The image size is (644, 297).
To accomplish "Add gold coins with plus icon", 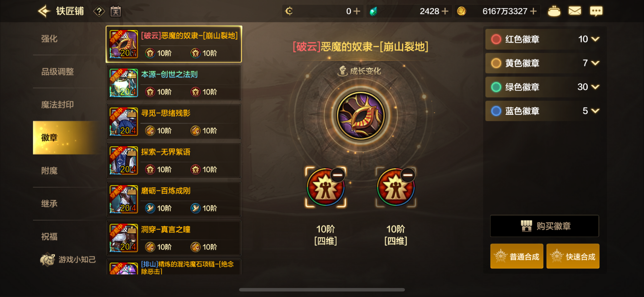I will coord(533,11).
